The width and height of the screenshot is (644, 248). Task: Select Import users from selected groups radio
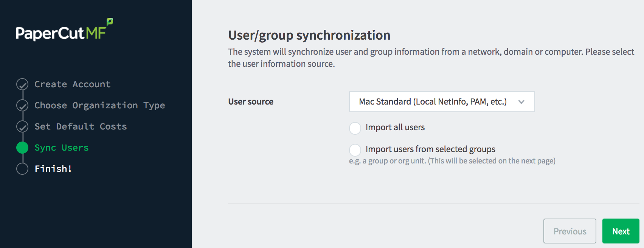tap(355, 150)
